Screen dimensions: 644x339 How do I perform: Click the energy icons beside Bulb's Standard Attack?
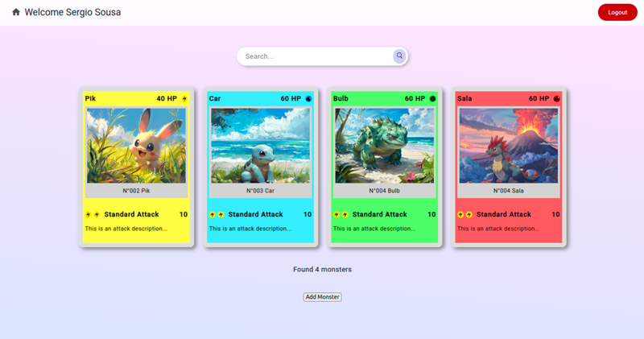pos(341,215)
